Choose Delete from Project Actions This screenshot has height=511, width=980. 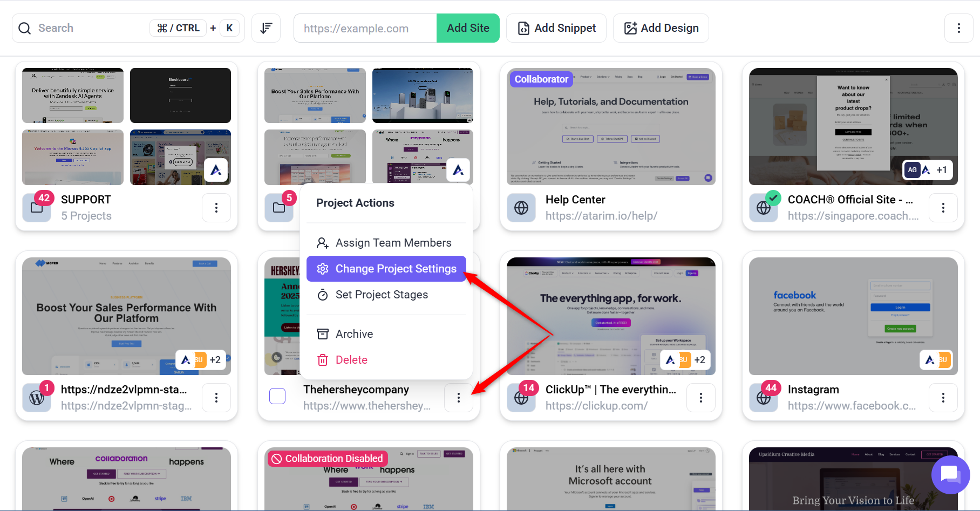386,360
